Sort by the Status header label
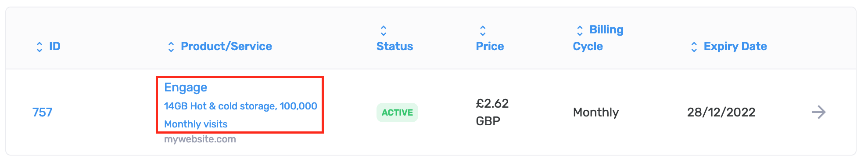 pos(395,46)
